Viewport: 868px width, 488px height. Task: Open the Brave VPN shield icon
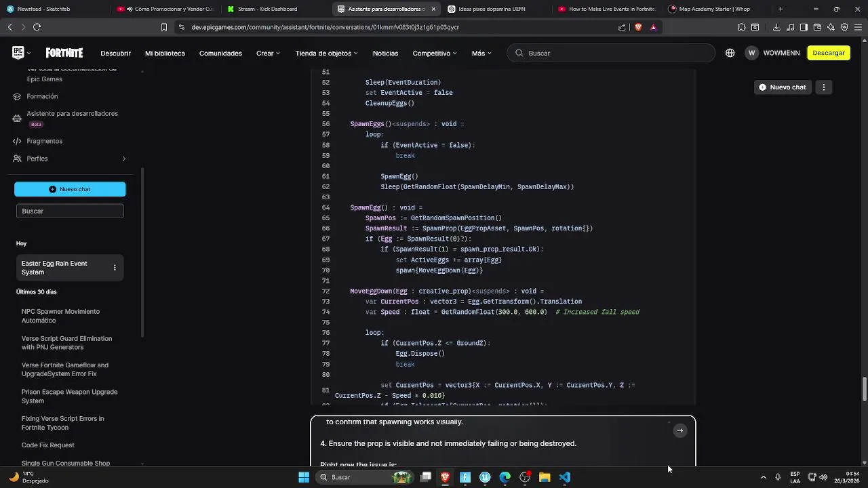pyautogui.click(x=844, y=27)
